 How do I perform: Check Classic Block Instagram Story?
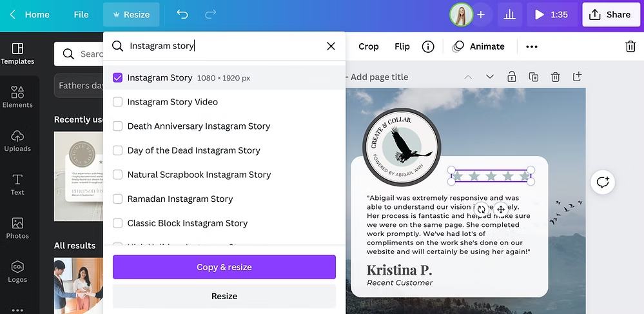(x=117, y=223)
